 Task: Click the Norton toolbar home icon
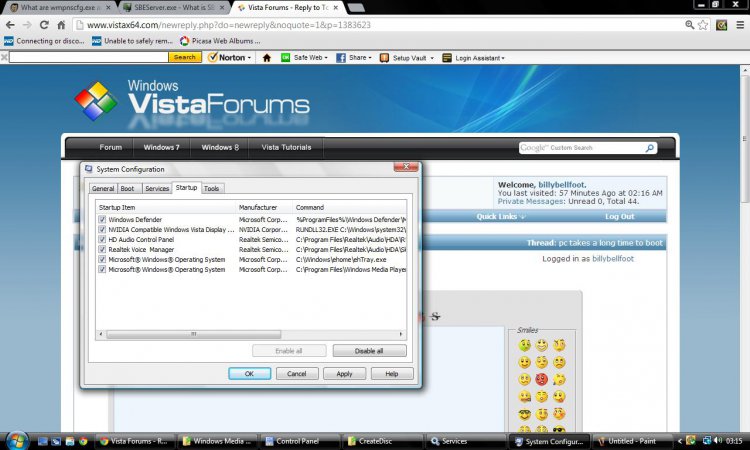point(267,58)
